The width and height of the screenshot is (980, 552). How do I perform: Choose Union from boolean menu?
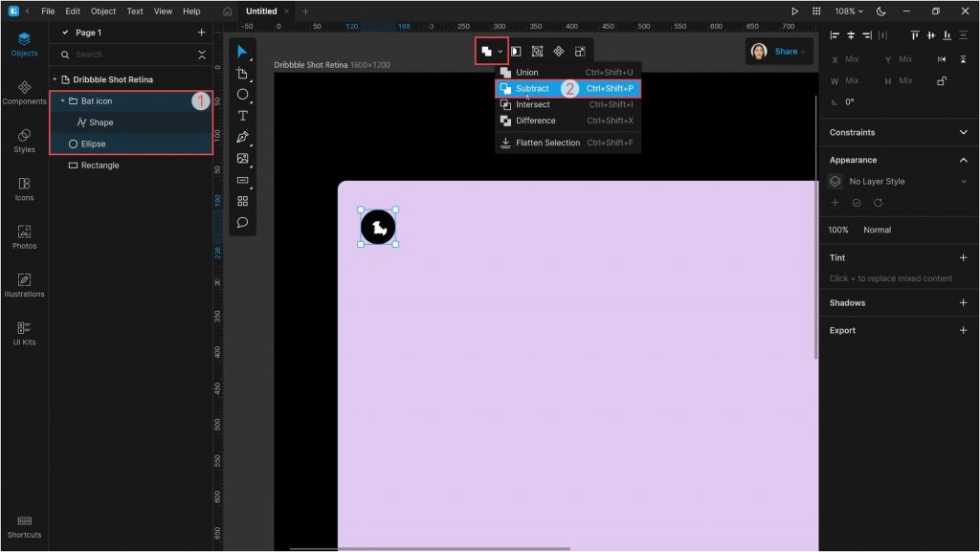click(568, 73)
